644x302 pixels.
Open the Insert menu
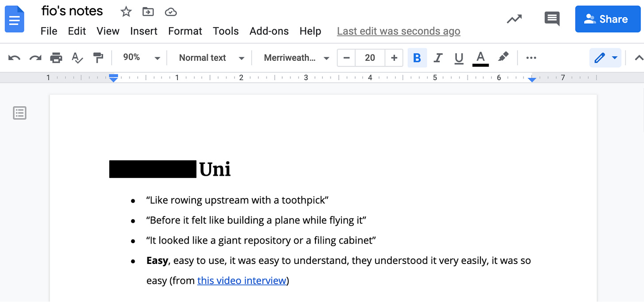coord(144,31)
